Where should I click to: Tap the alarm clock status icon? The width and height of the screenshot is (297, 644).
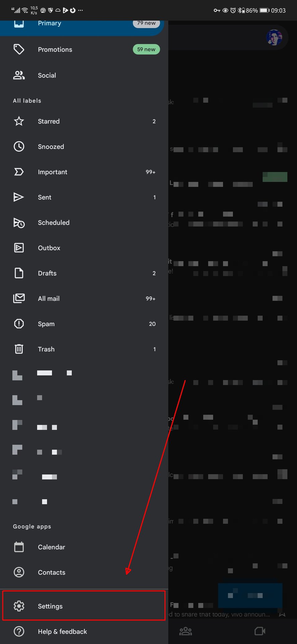point(233,10)
